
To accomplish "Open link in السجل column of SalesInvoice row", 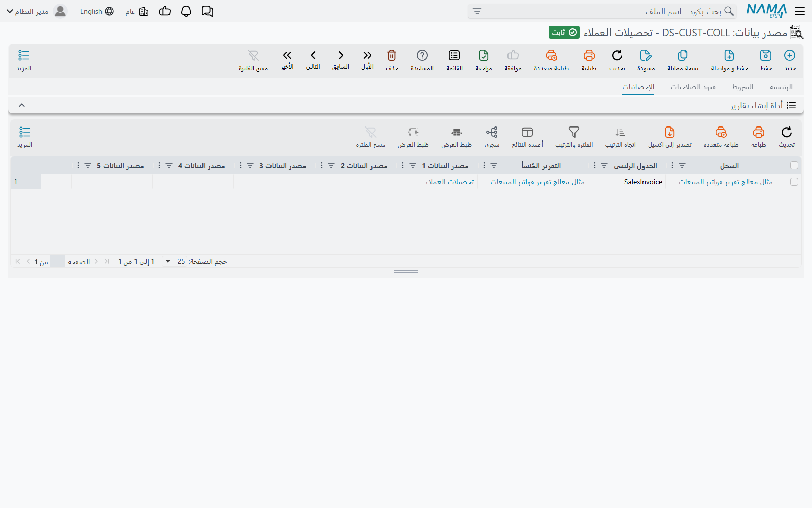I will click(726, 182).
